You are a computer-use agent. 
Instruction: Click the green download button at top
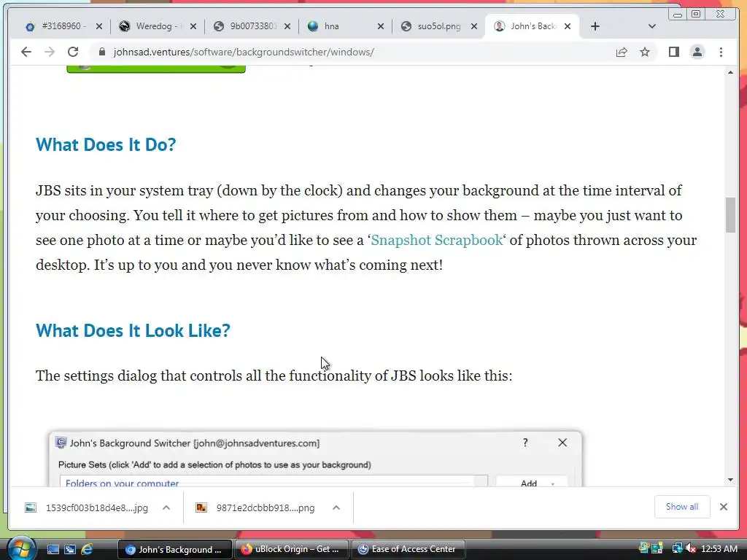156,69
